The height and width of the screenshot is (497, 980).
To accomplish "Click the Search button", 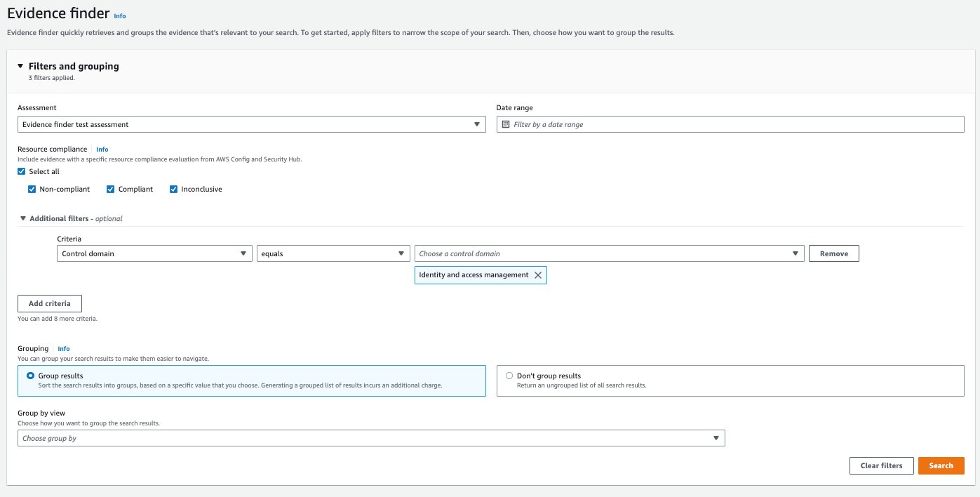I will coord(941,465).
